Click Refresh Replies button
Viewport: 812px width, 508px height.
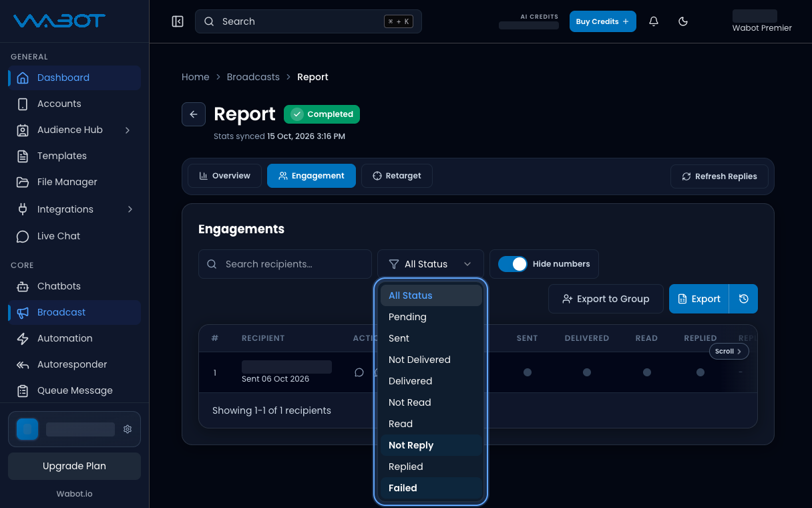click(719, 176)
